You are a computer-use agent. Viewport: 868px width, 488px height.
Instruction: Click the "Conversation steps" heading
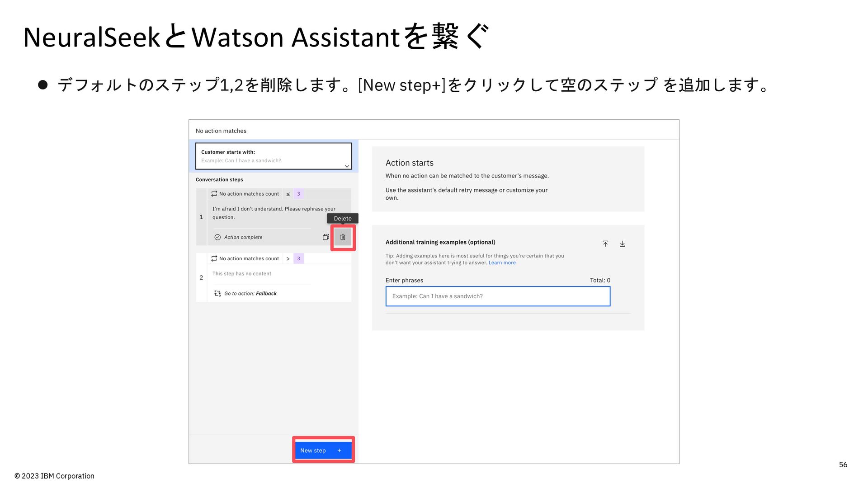[219, 180]
